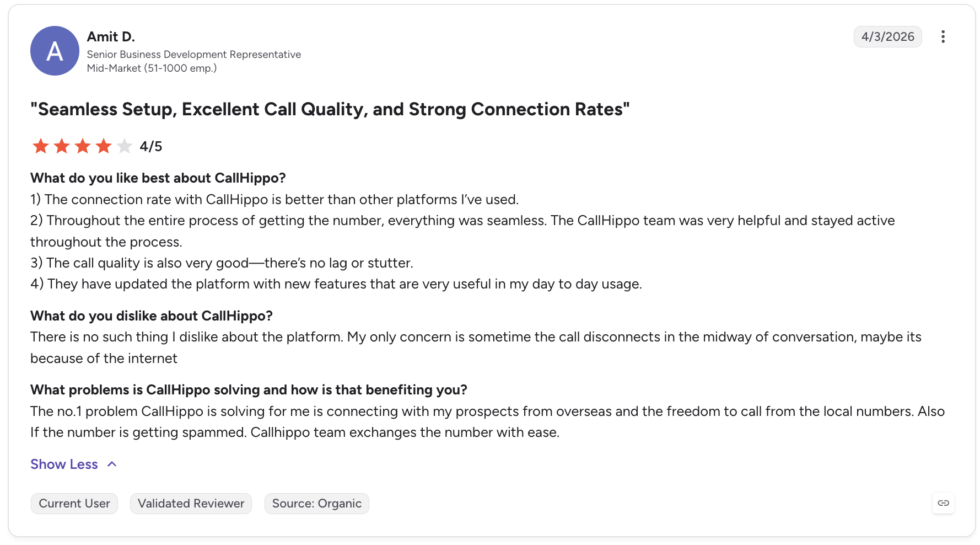Image resolution: width=980 pixels, height=545 pixels.
Task: Click the chevron beside Show Less
Action: [112, 464]
